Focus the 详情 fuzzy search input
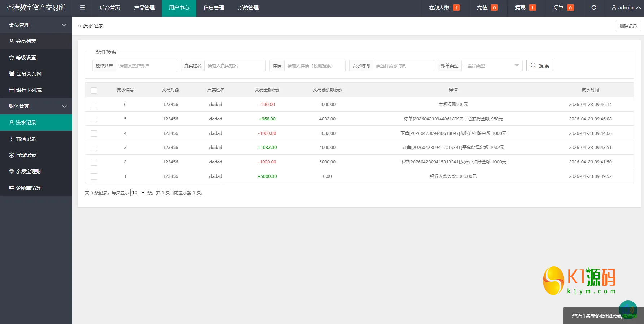 [x=315, y=65]
